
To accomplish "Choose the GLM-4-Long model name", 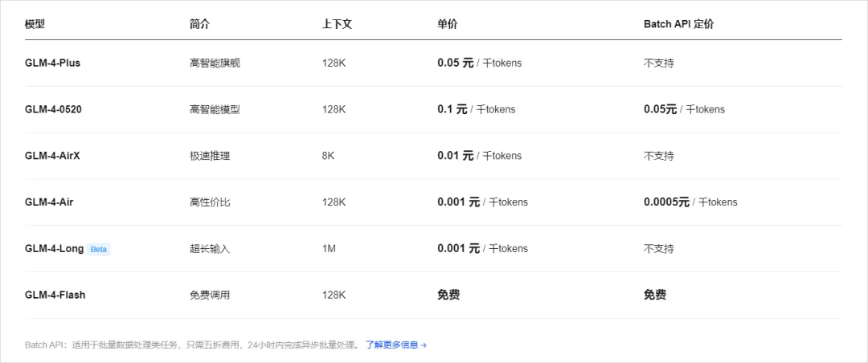I will (54, 249).
